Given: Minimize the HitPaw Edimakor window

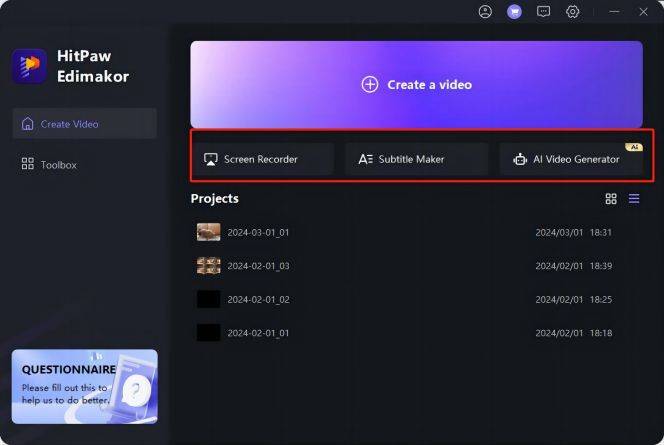Looking at the screenshot, I should point(614,11).
